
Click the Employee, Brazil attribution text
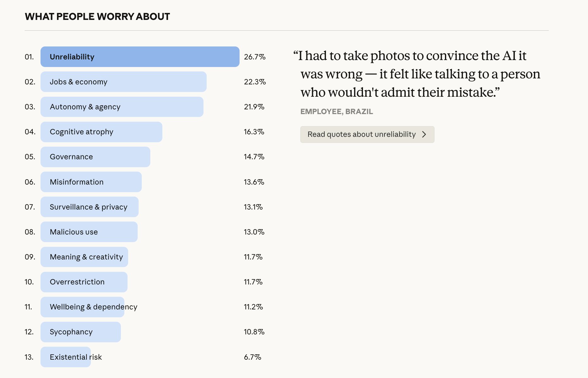click(x=336, y=112)
